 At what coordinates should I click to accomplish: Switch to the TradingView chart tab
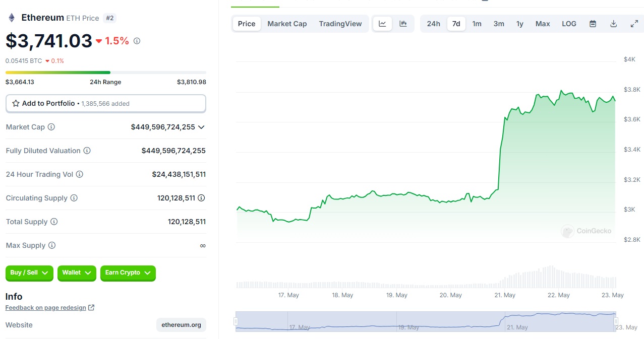pos(340,24)
